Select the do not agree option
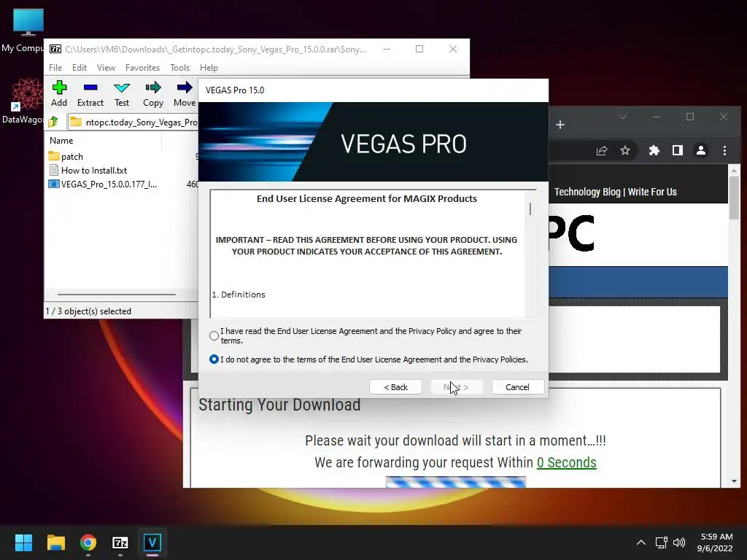747x560 pixels. coord(214,359)
